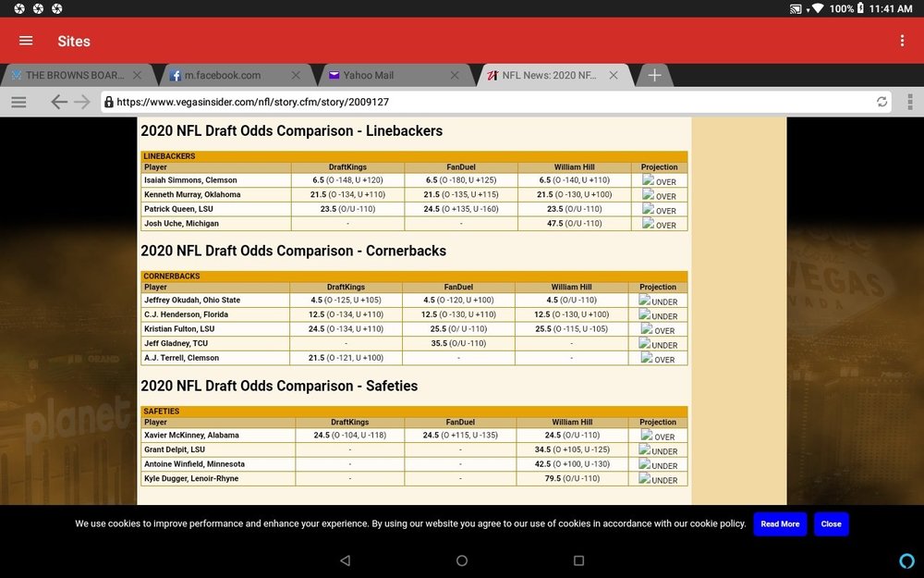The image size is (924, 578).
Task: Click Antoine Winfield William Hill odds 42.5
Action: click(x=572, y=464)
